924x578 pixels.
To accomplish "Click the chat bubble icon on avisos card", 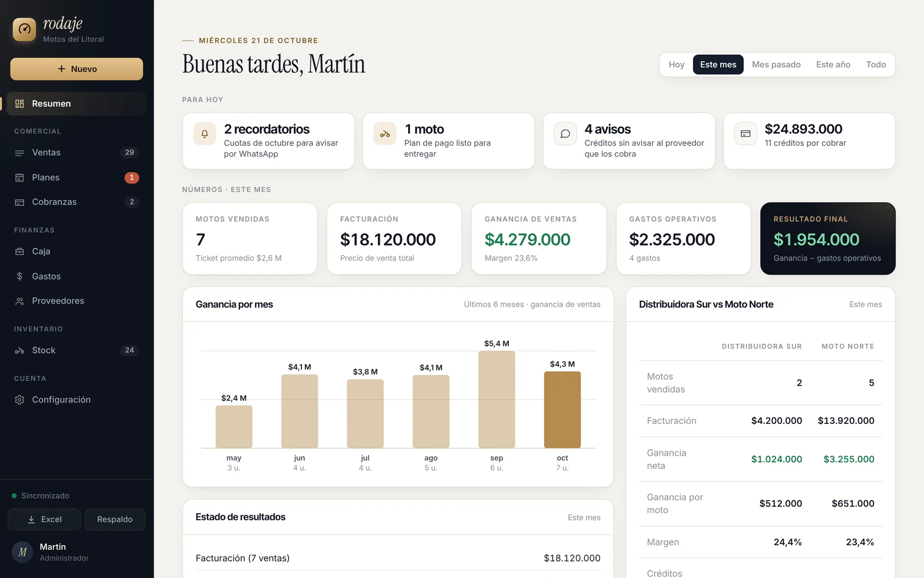I will [565, 134].
